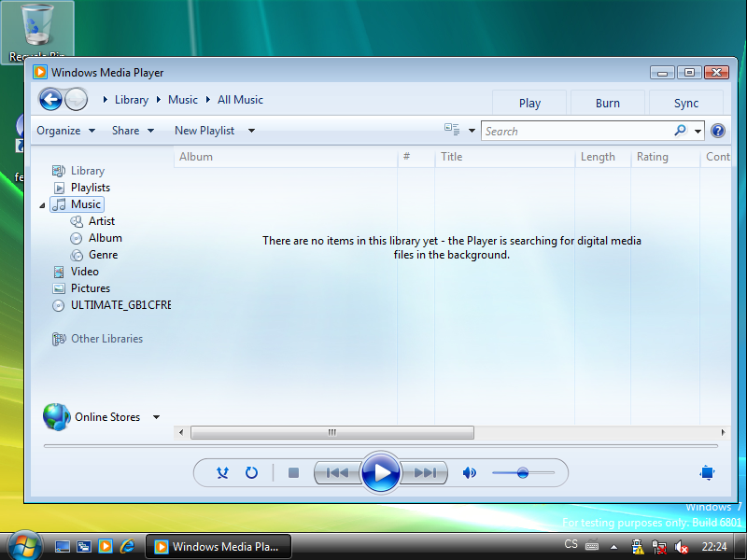747x560 pixels.
Task: Adjust the volume slider
Action: click(523, 473)
